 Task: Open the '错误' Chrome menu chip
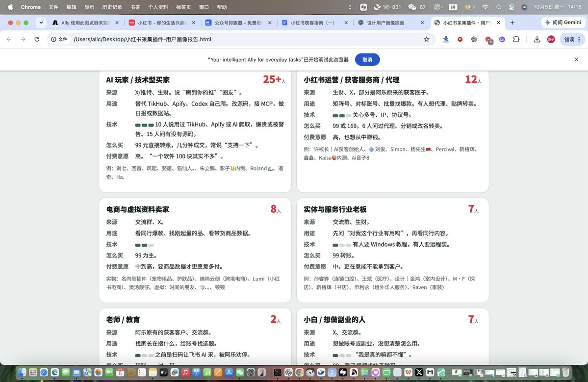click(572, 39)
